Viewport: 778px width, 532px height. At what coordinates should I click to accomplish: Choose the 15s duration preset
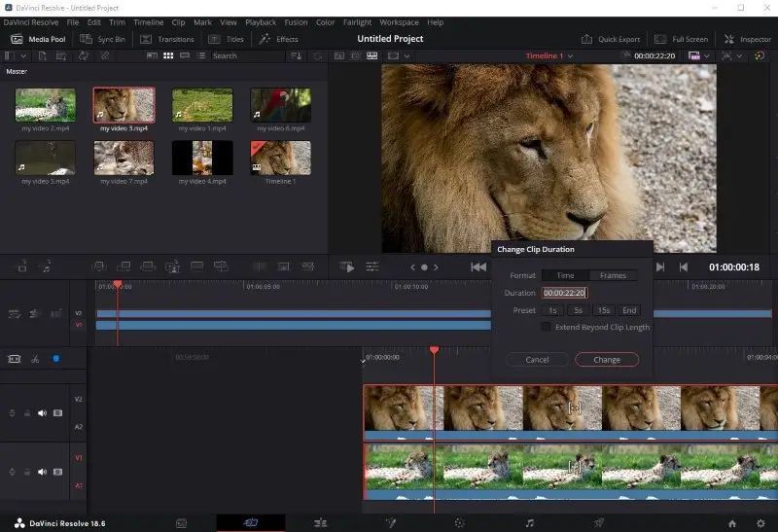pyautogui.click(x=603, y=310)
